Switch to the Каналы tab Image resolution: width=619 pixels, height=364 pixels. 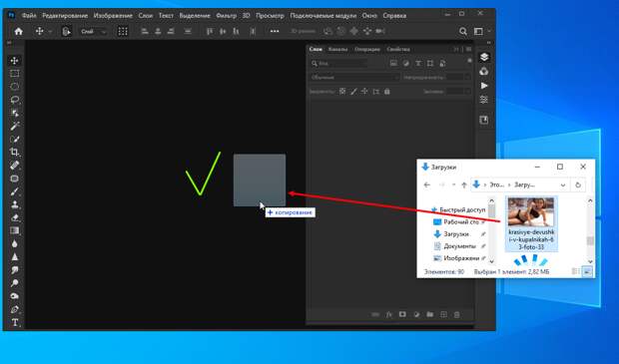pos(337,49)
